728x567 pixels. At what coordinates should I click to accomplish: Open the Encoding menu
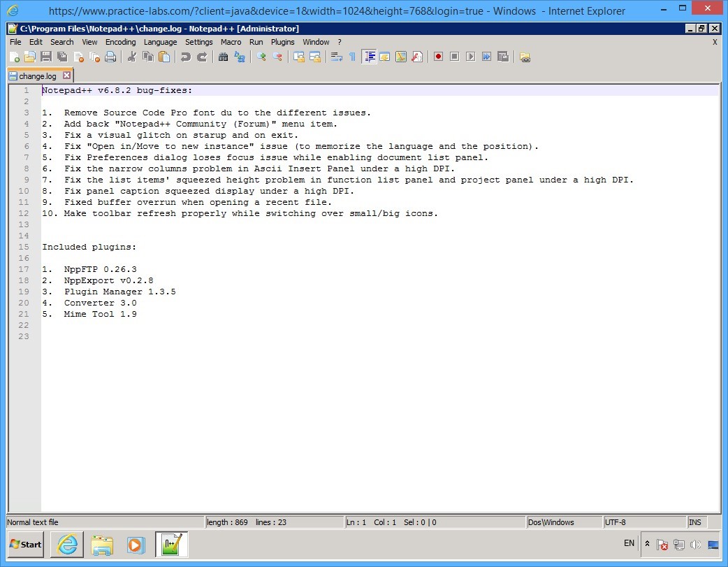pos(120,42)
